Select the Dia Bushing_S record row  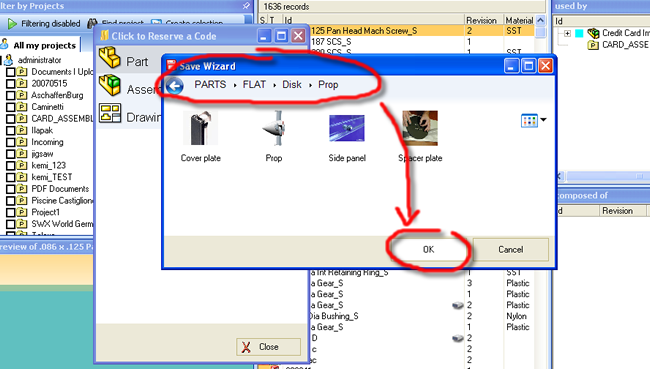tap(421, 316)
